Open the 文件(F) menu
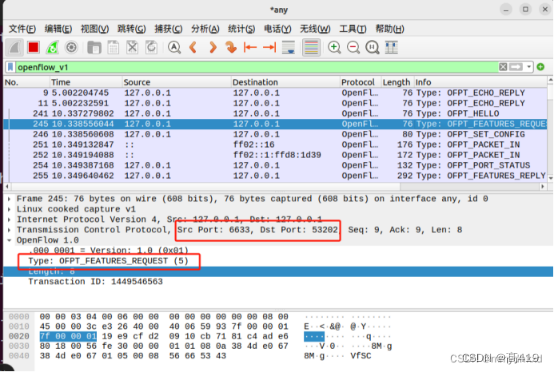 tap(22, 29)
